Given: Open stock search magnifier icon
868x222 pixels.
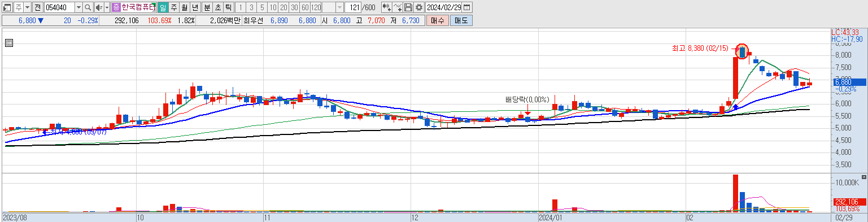Looking at the screenshot, I should [88, 8].
